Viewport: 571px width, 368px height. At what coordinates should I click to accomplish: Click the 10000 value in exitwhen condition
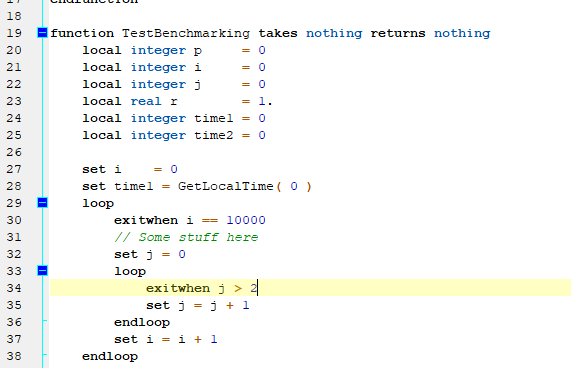tap(246, 220)
